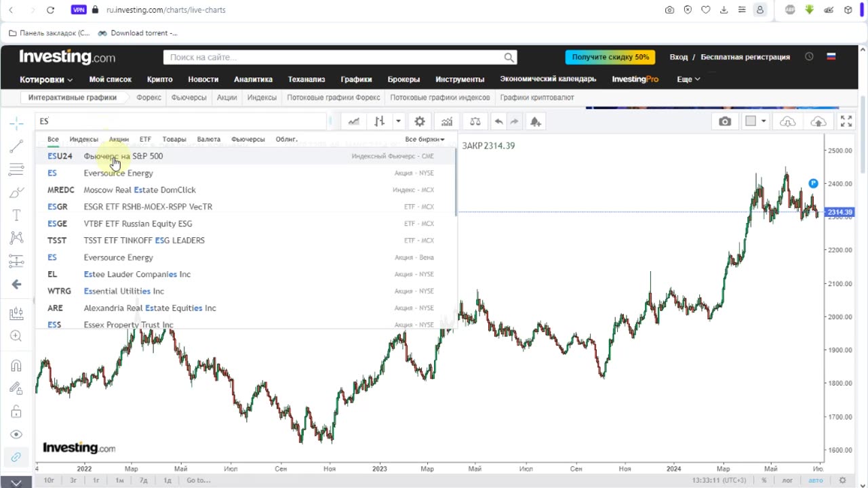Select the text annotation tool
The image size is (868, 488).
click(x=16, y=216)
